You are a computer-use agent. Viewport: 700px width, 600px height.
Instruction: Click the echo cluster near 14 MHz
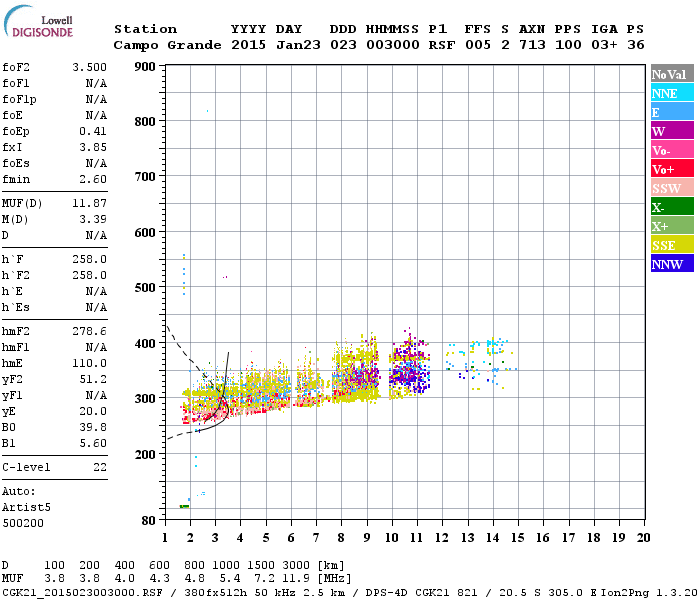(493, 362)
